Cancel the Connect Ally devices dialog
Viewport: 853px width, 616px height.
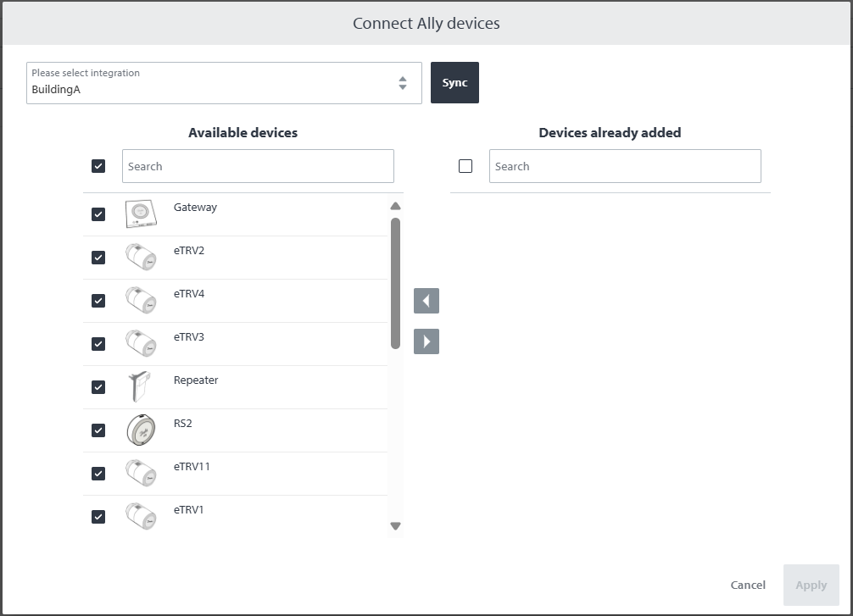click(748, 585)
